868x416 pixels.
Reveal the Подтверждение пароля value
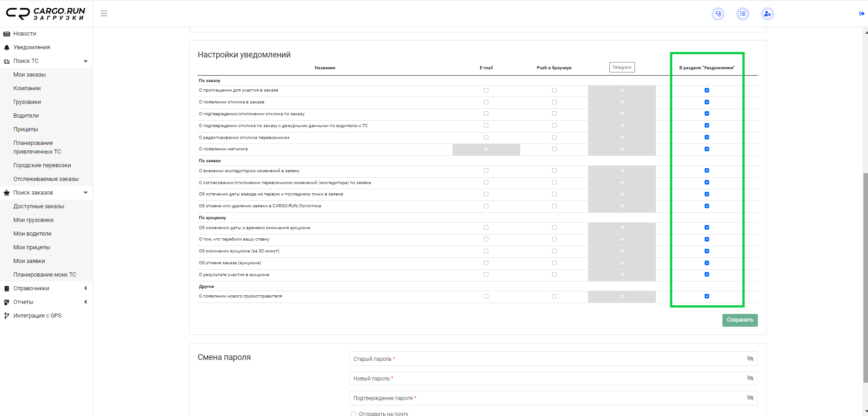click(750, 398)
